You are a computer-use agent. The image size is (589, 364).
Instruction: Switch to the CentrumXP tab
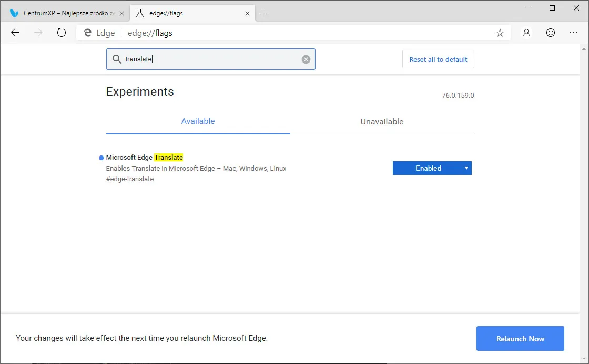pos(65,13)
